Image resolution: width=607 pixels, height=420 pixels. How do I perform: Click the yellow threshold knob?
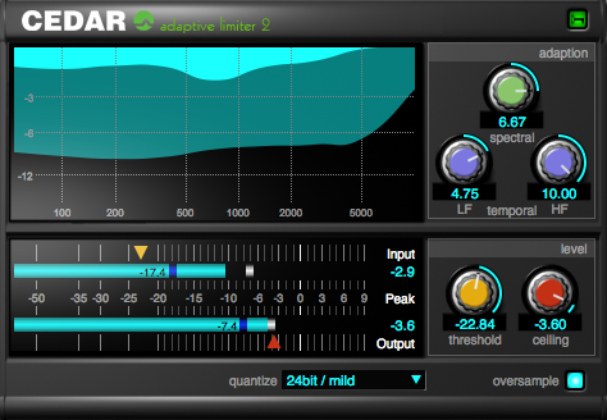click(x=475, y=293)
